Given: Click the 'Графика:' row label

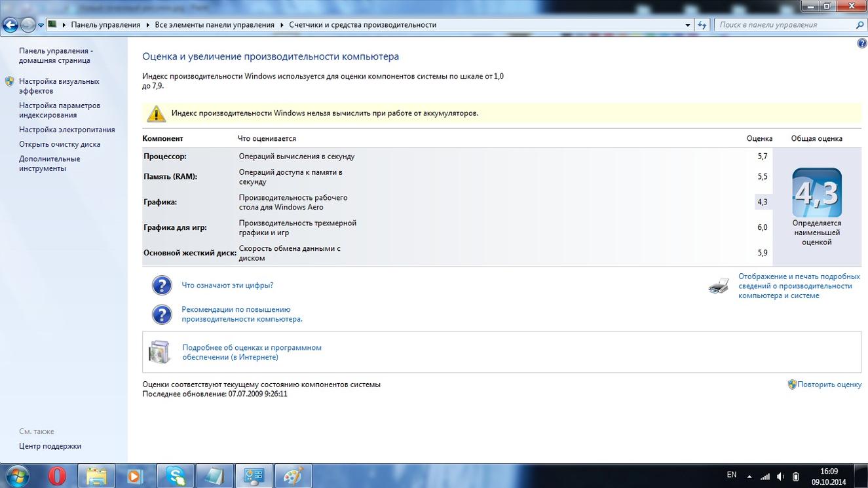Looking at the screenshot, I should tap(160, 202).
